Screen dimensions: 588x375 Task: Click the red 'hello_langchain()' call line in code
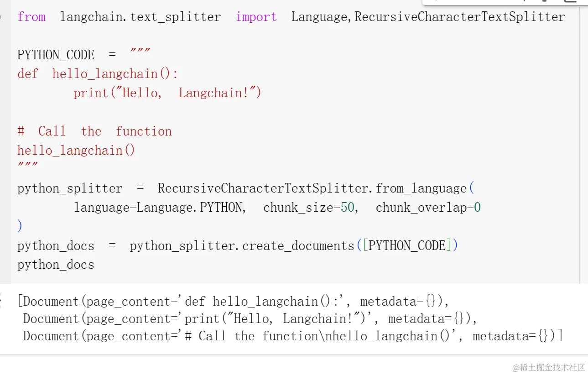point(76,151)
